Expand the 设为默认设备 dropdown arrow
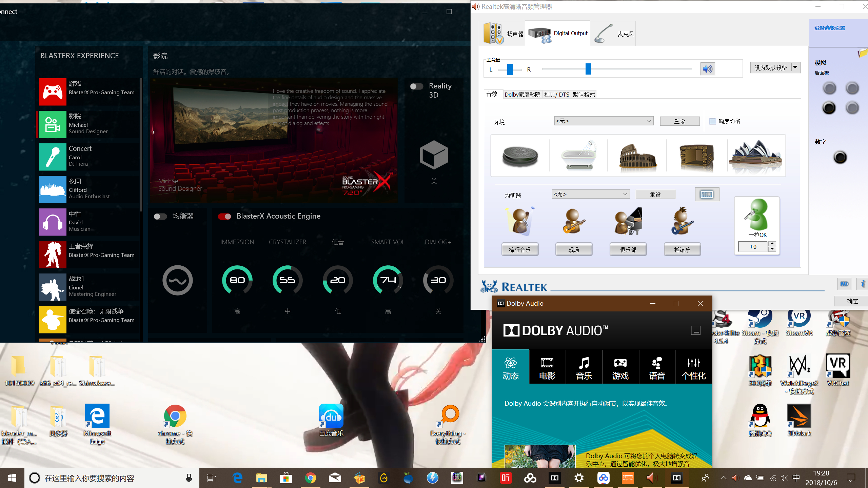 click(795, 67)
